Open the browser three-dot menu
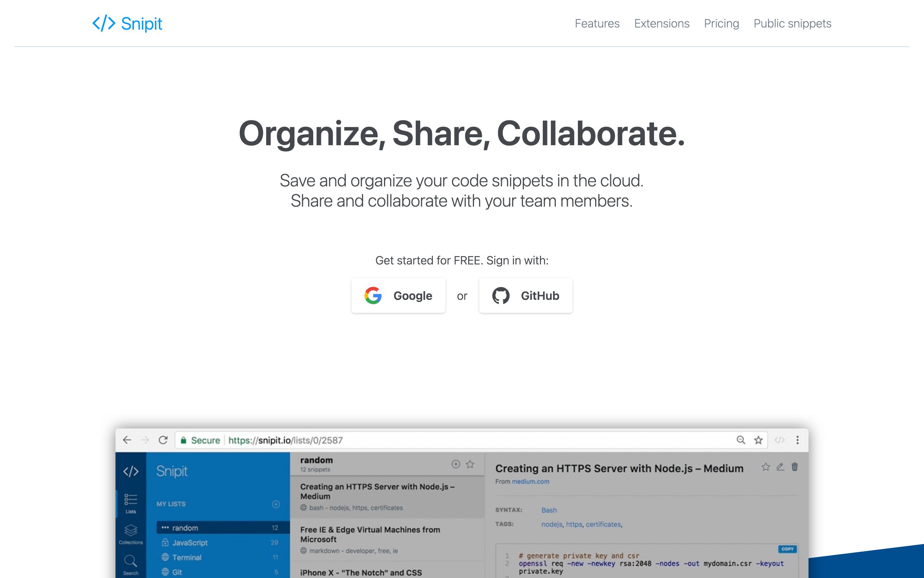Viewport: 924px width, 578px height. click(797, 440)
